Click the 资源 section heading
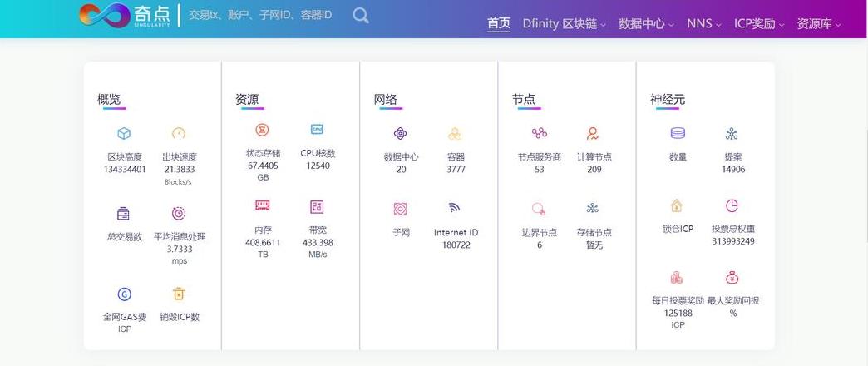Screen dimensions: 868x366 coord(247,100)
